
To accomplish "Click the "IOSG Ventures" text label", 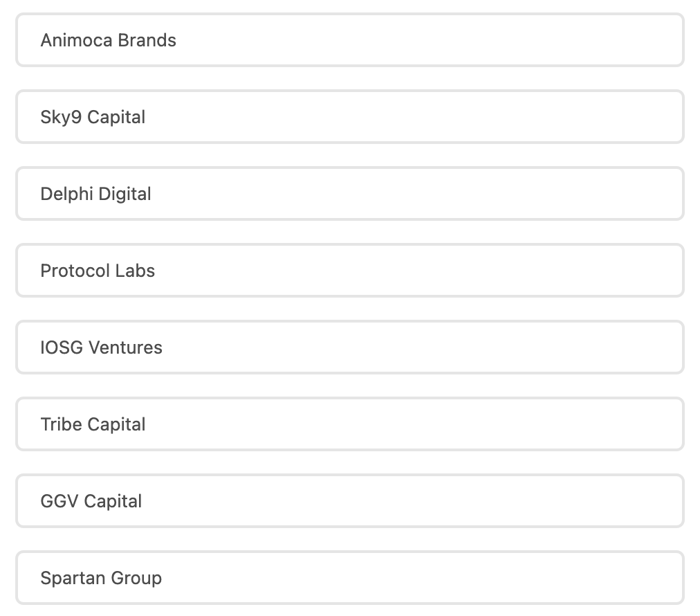I will [101, 347].
